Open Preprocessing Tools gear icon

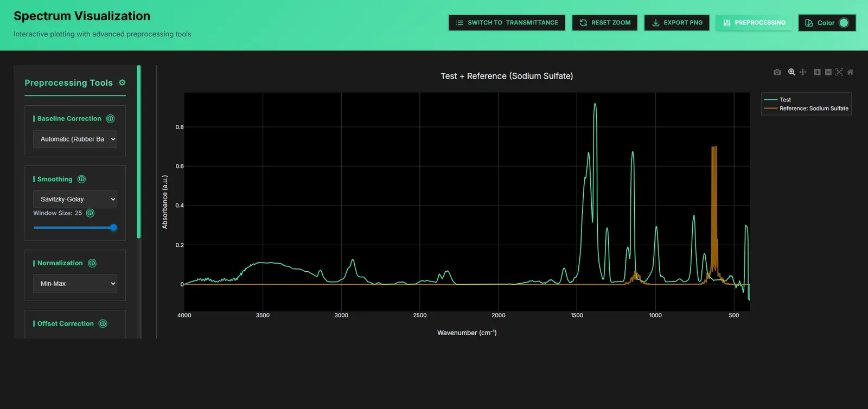tap(122, 82)
